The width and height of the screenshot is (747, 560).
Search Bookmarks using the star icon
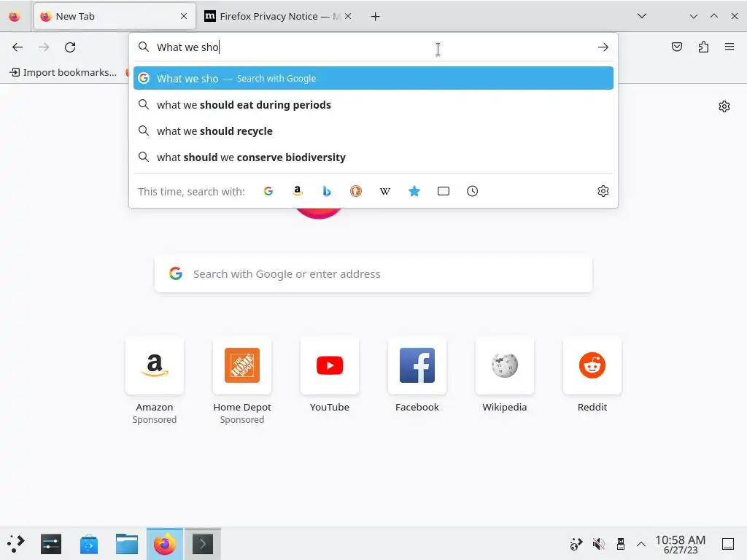(414, 191)
